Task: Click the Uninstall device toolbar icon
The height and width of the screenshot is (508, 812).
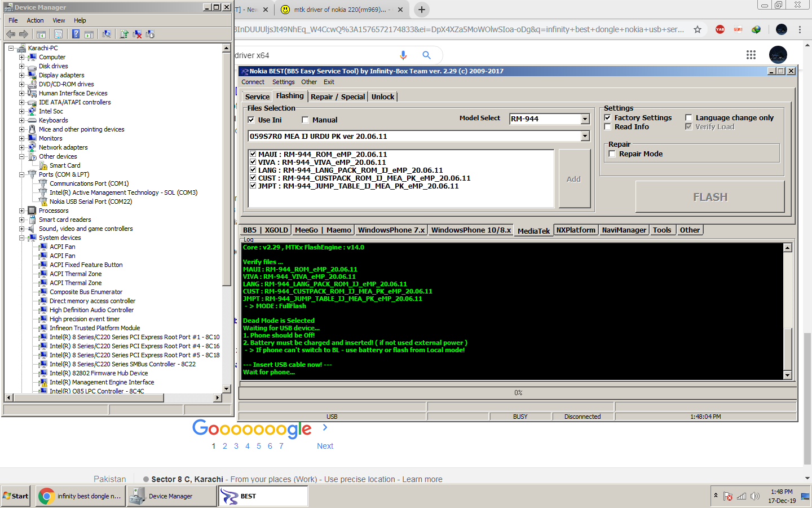Action: [137, 34]
